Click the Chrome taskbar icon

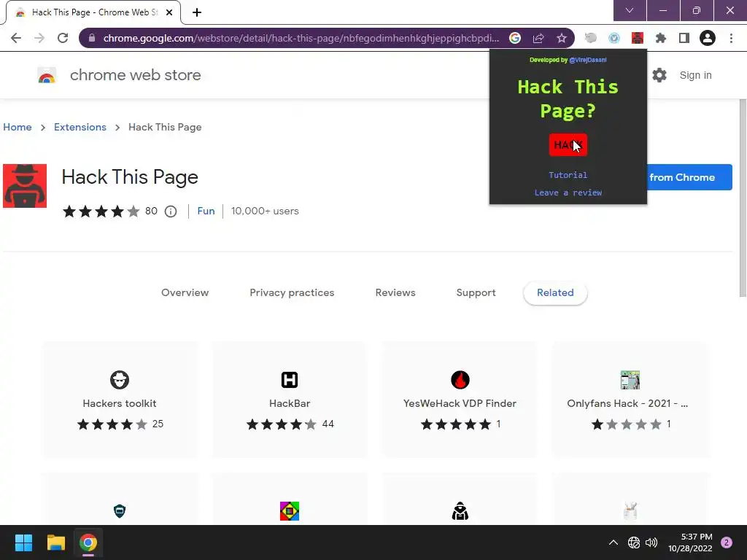(x=88, y=542)
